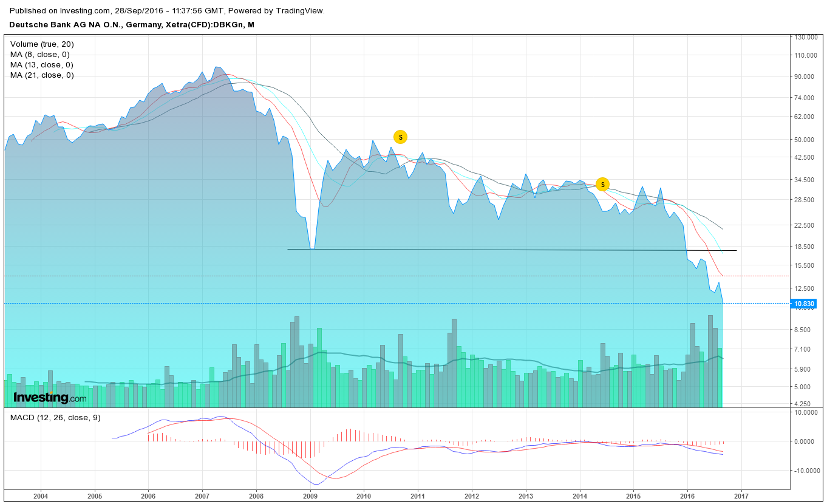Image resolution: width=827 pixels, height=504 pixels.
Task: Click the 28.500 price axis label
Action: (x=806, y=200)
